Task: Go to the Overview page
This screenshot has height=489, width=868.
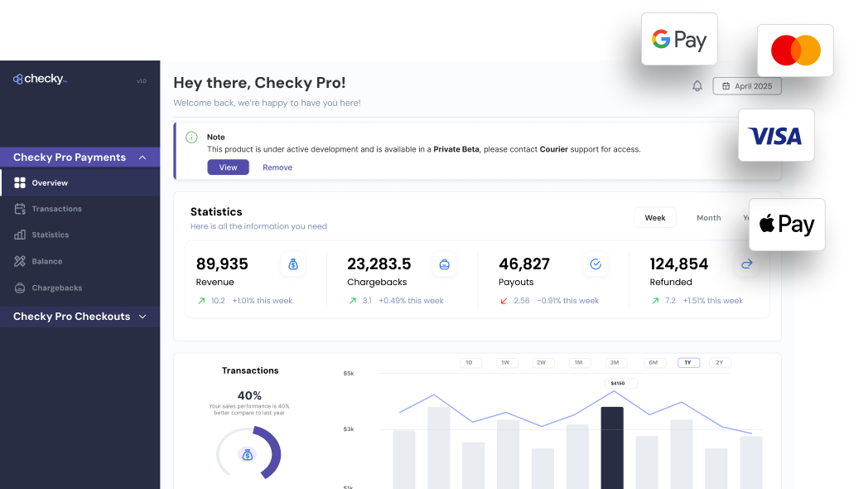Action: [x=80, y=182]
